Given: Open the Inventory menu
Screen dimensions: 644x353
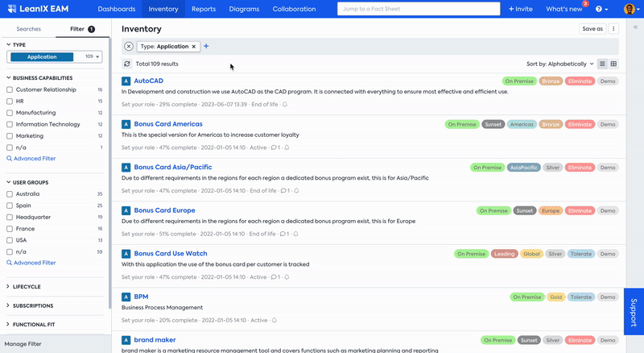Looking at the screenshot, I should click(x=163, y=9).
